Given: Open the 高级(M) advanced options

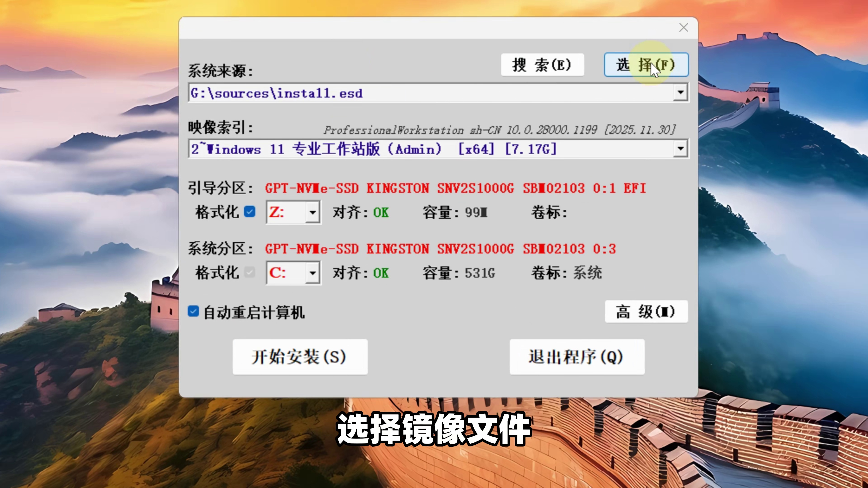Looking at the screenshot, I should pos(646,312).
